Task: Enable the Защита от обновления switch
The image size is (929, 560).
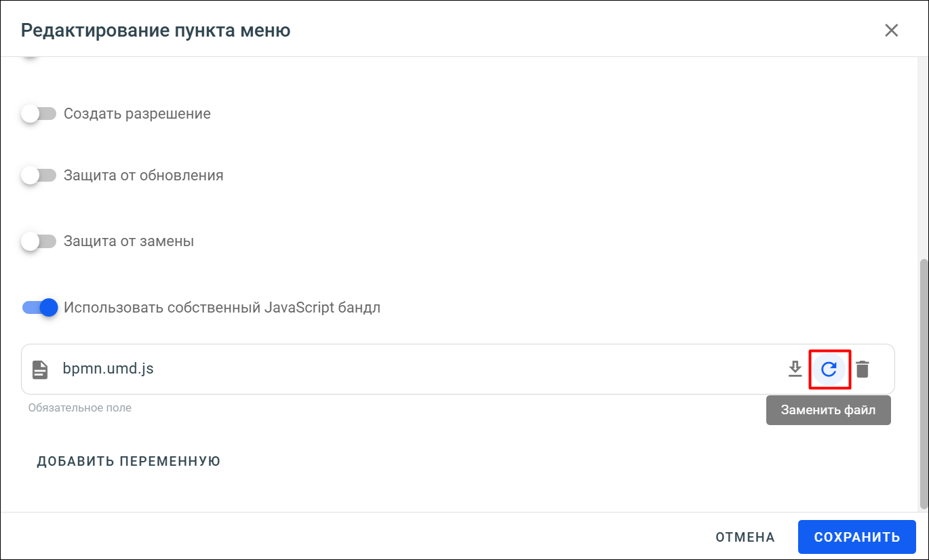Action: pyautogui.click(x=38, y=176)
